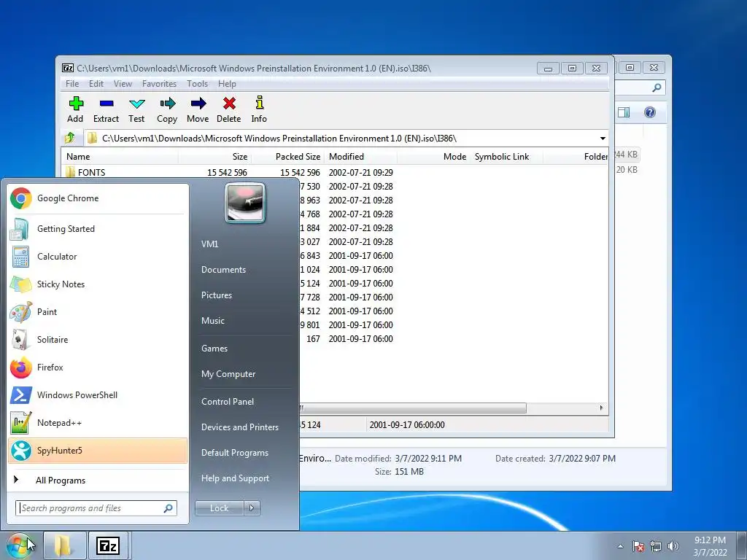Sort by Size column header
747x560 pixels.
pos(215,157)
